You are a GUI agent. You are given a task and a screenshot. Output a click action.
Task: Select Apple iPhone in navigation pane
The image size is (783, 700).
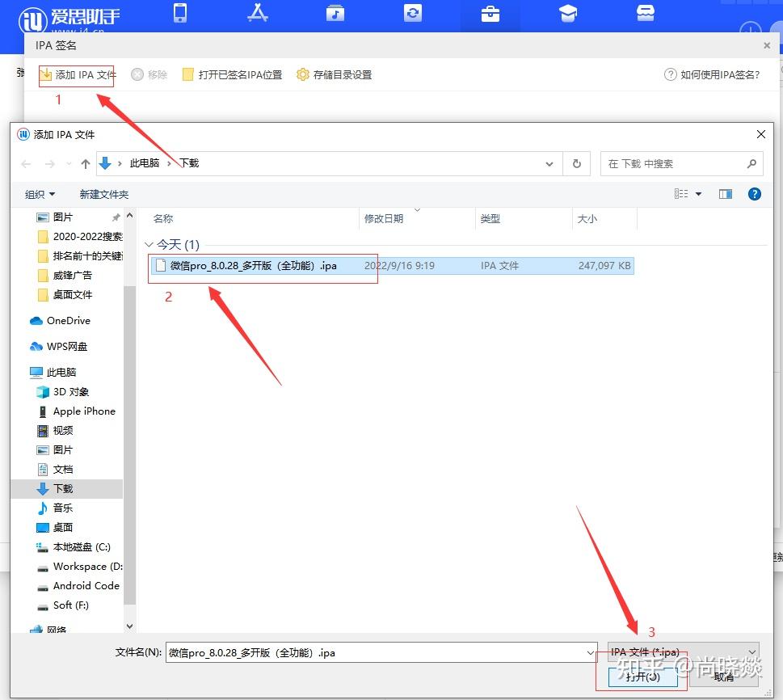(76, 411)
